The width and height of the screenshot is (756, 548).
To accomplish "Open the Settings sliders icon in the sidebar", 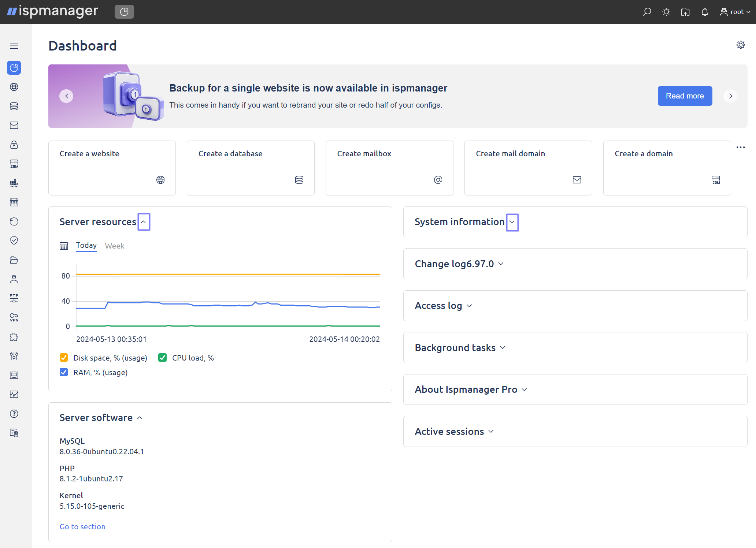I will (14, 356).
